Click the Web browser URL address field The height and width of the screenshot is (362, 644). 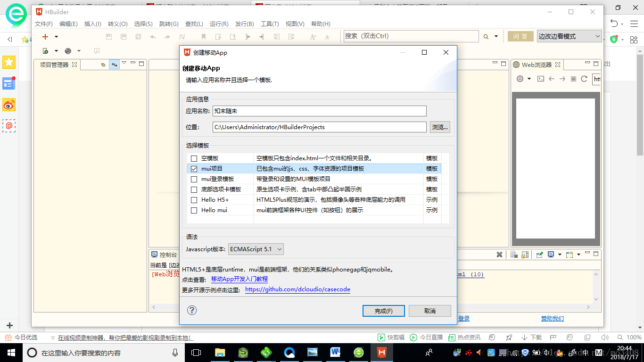(596, 79)
